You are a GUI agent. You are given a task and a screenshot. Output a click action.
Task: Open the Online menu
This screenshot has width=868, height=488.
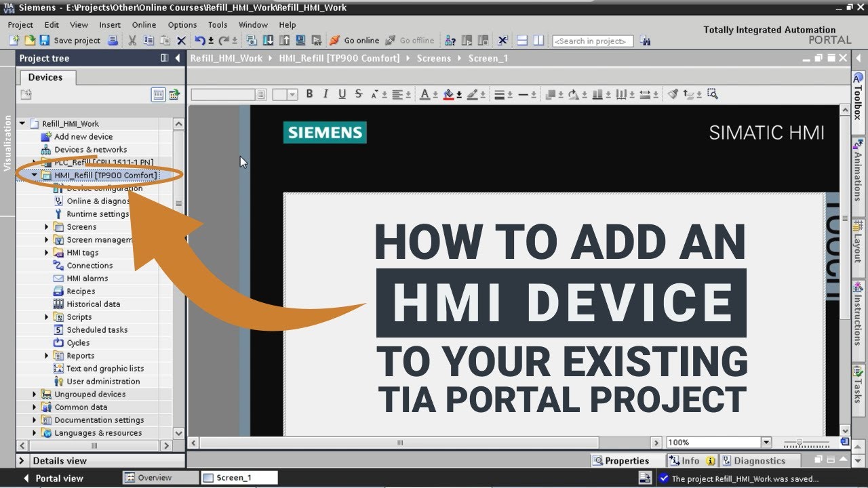point(144,24)
